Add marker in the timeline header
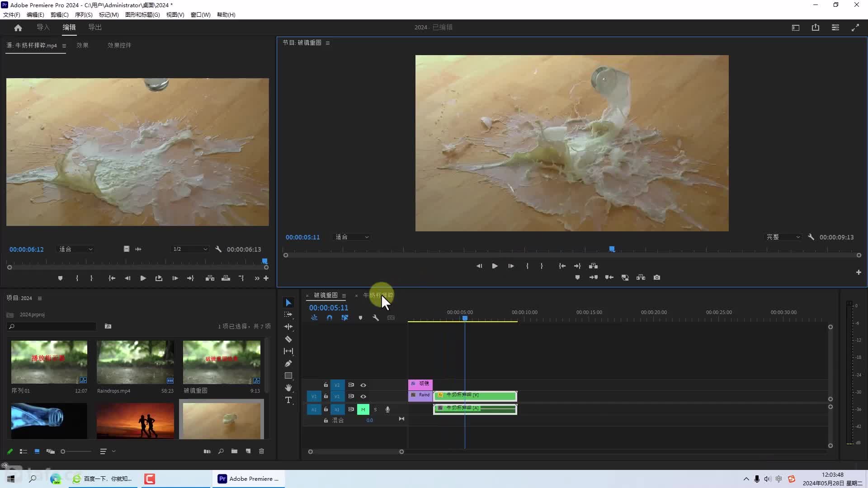The width and height of the screenshot is (868, 488). 360,318
